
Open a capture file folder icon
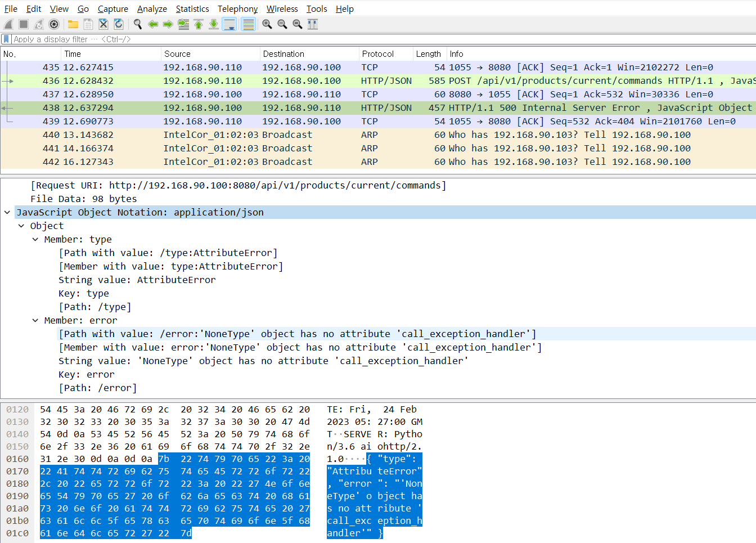point(73,24)
